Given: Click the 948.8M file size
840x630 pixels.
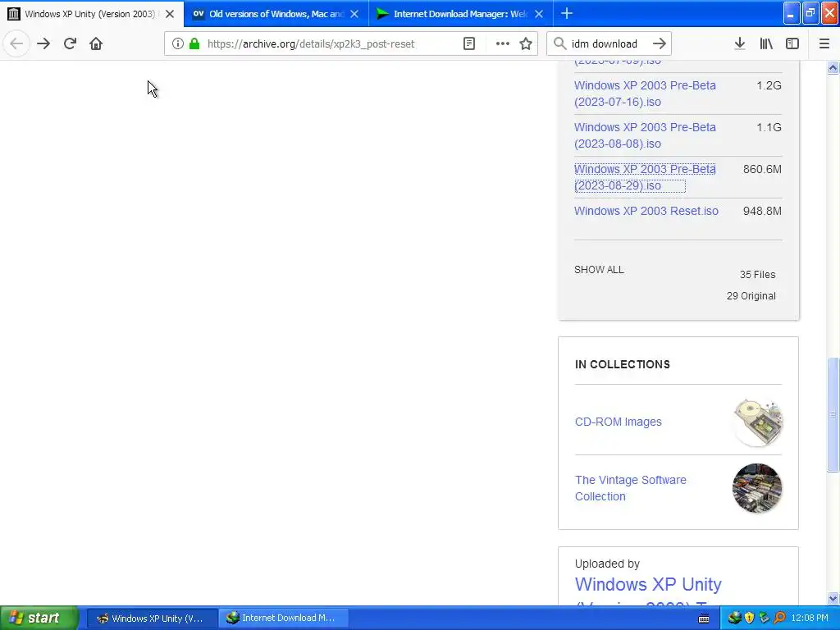Looking at the screenshot, I should pos(762,211).
